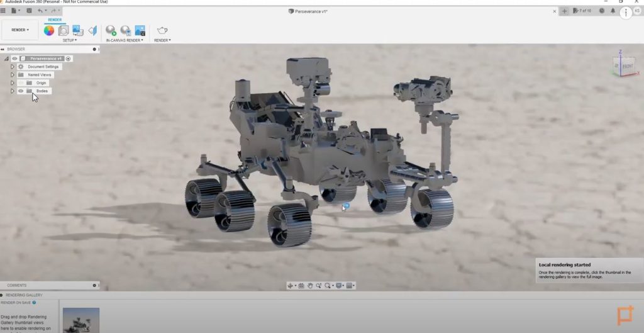Select Document Settings tree item

43,67
